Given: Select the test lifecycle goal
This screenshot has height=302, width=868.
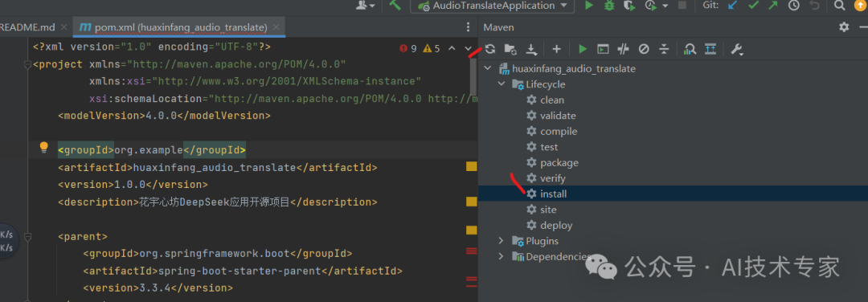Looking at the screenshot, I should [549, 146].
